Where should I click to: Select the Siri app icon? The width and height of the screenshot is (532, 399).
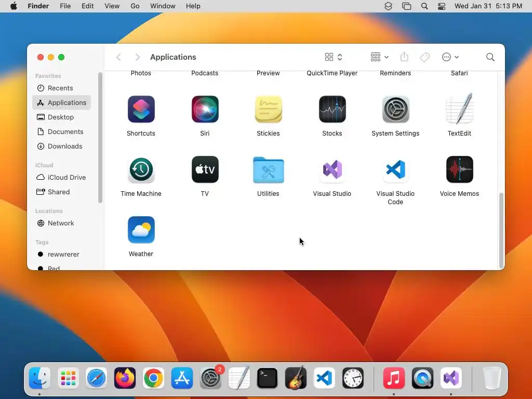(x=205, y=109)
